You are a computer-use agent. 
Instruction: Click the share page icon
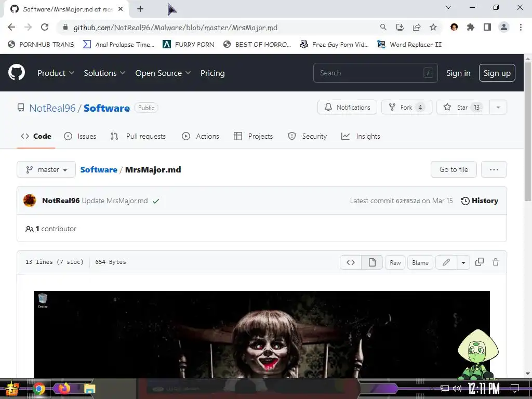coord(417,27)
